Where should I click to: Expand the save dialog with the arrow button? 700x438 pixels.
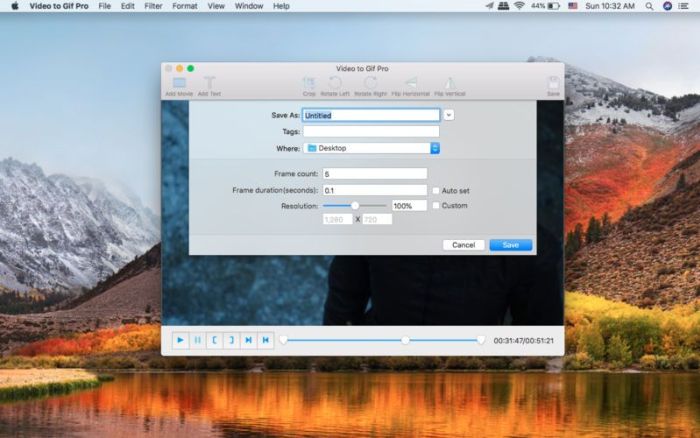(x=449, y=115)
